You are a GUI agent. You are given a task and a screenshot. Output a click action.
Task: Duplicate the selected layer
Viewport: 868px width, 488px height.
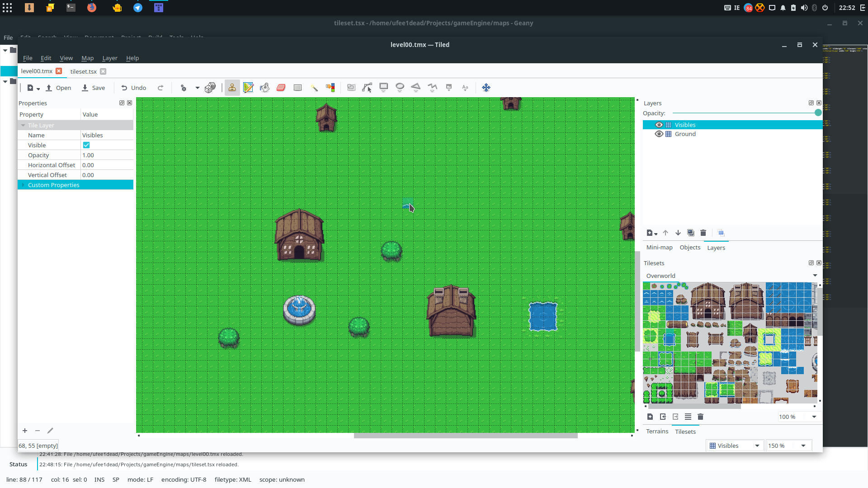tap(691, 233)
